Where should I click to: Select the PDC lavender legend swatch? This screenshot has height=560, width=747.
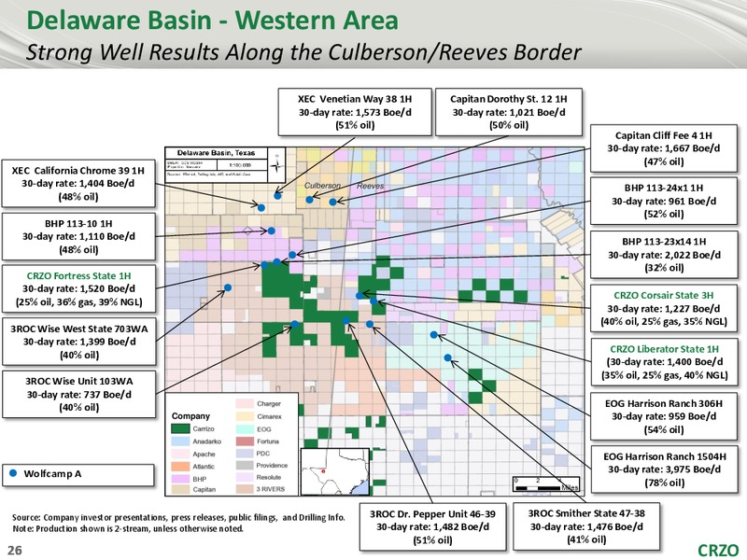245,454
